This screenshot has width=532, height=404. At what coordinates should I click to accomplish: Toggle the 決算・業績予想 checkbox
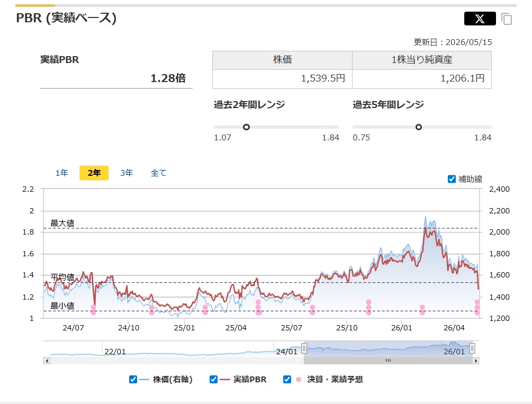pos(287,379)
